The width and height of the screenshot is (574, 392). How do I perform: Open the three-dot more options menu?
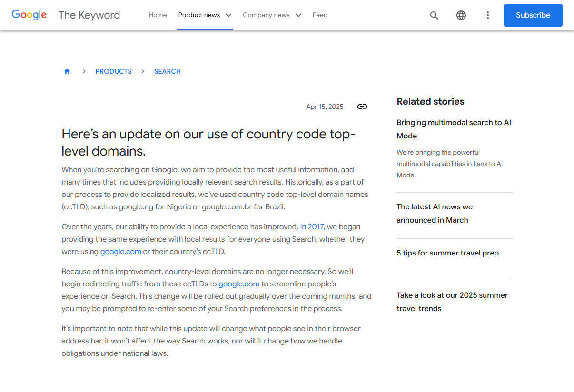[x=487, y=15]
